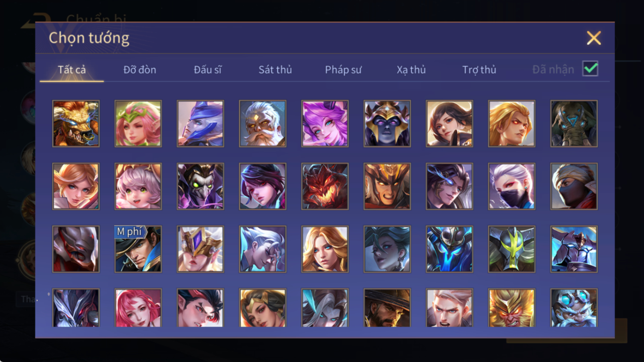Pick the blue-goggled white-bearded dwarf hero
The width and height of the screenshot is (644, 362).
click(574, 308)
